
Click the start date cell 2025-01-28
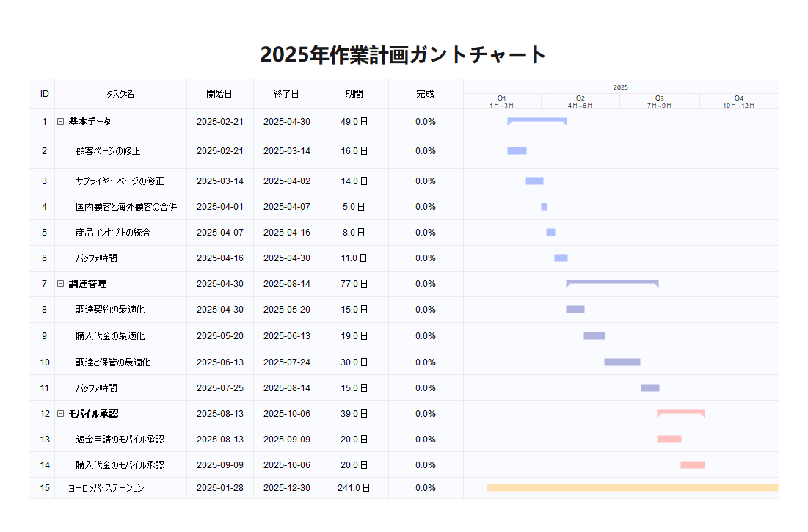click(x=219, y=488)
